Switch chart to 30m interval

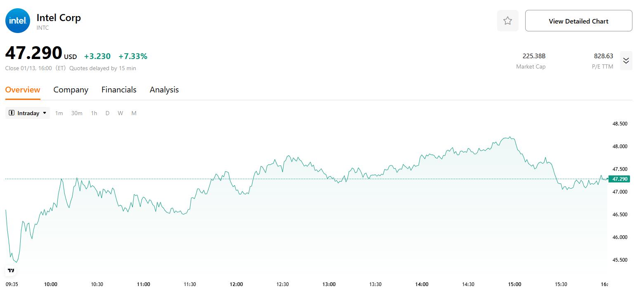(77, 113)
